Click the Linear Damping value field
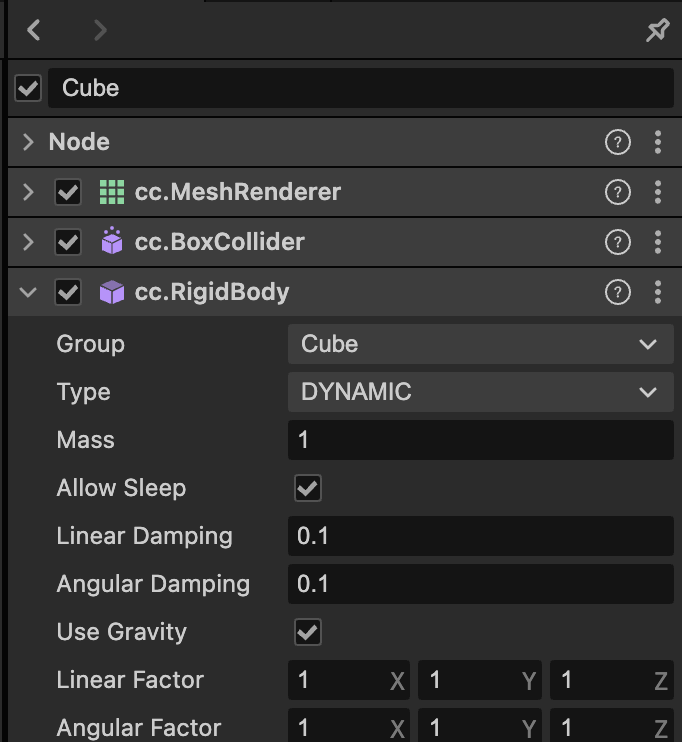Image resolution: width=682 pixels, height=742 pixels. (480, 536)
